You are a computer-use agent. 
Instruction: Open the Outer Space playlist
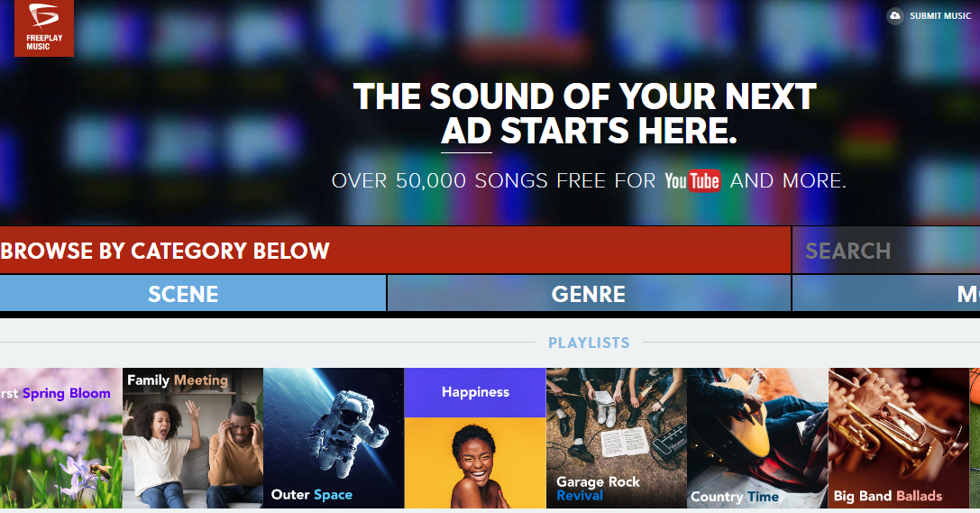tap(334, 438)
